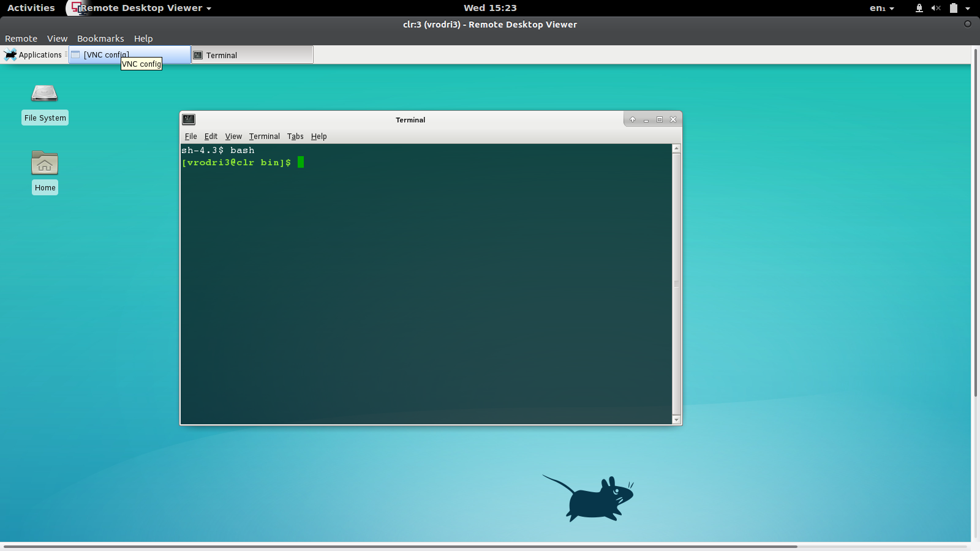The image size is (980, 551).
Task: Open the Activities overview
Action: coord(31,8)
